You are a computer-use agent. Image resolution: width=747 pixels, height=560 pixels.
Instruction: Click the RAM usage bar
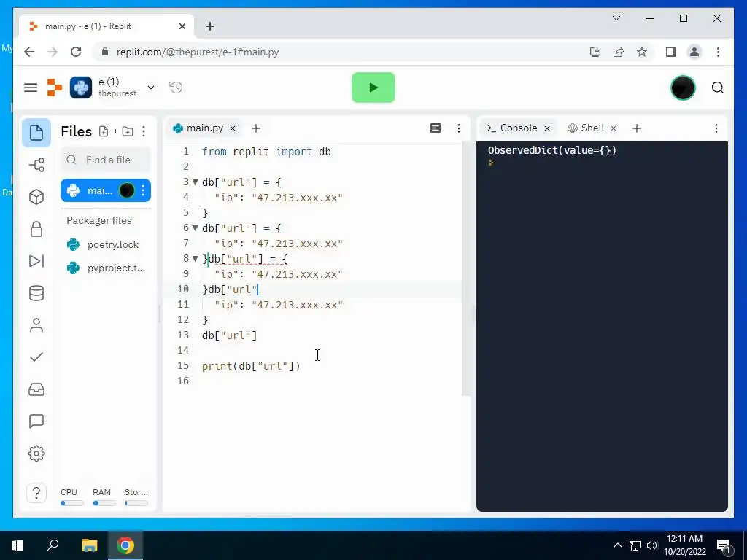click(104, 503)
